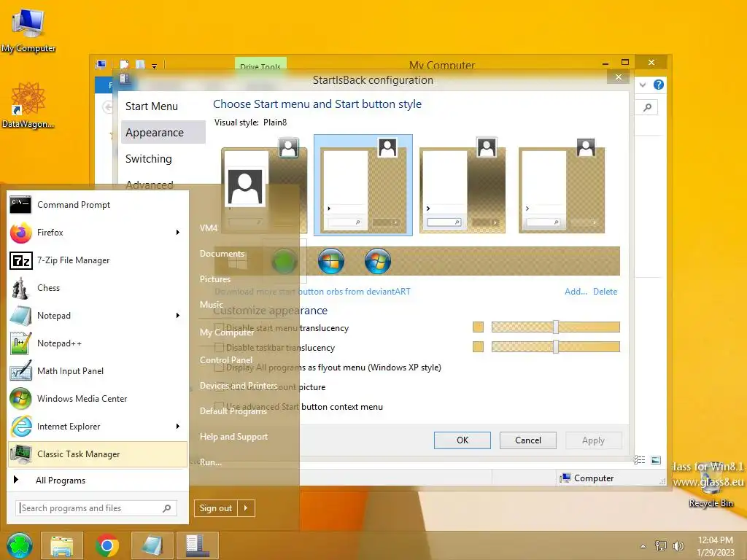
Task: Launch Windows Media Center
Action: coord(98,398)
